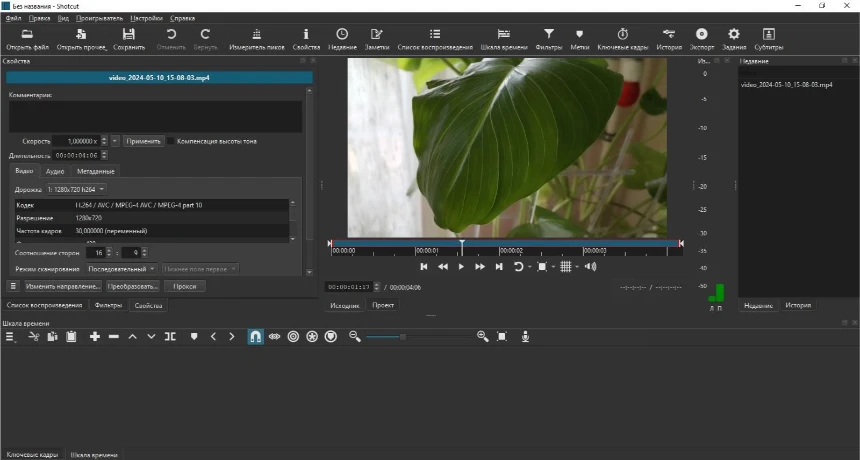Click Сохранить toolbar button
Viewport: 860px width, 460px height.
[129, 39]
